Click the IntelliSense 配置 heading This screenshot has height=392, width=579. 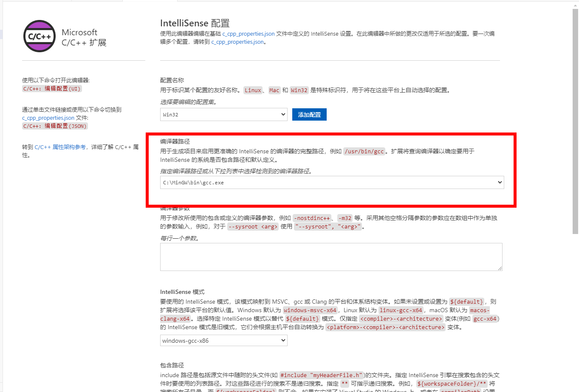[x=195, y=23]
